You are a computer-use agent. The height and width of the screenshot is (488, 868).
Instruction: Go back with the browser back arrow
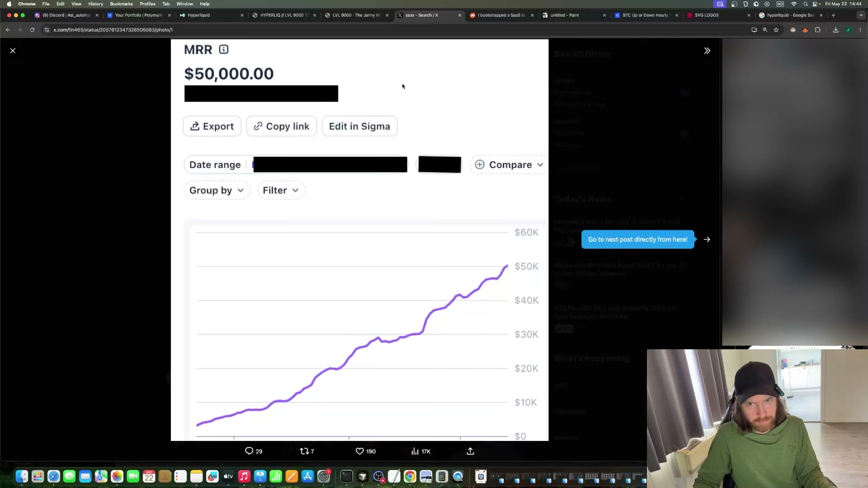point(8,30)
